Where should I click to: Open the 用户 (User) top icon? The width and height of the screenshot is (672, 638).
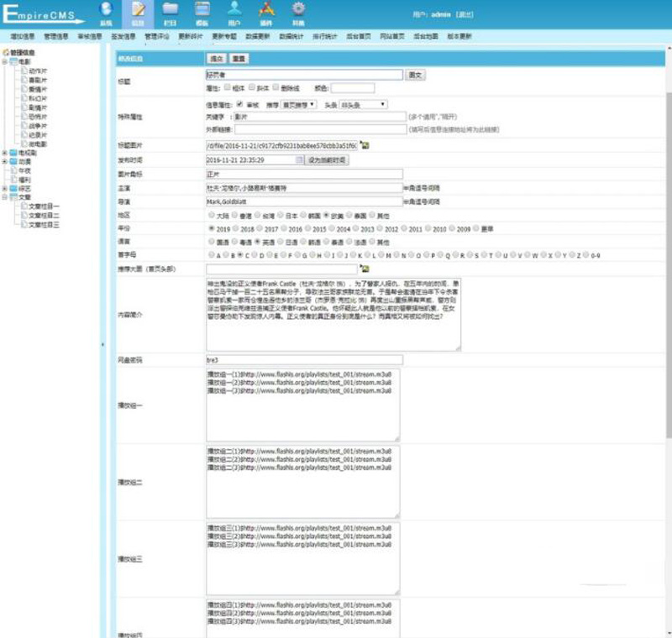coord(234,12)
